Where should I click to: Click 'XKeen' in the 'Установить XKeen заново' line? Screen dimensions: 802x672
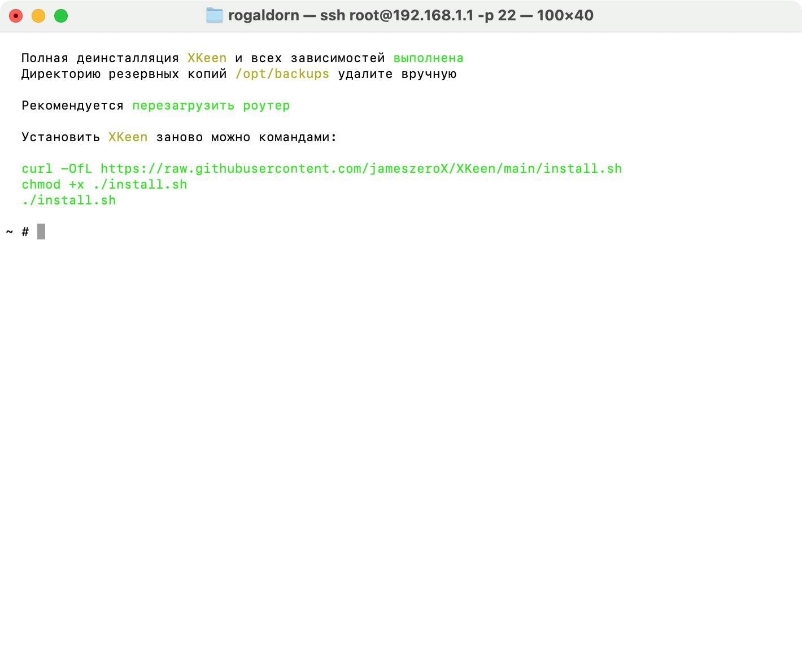(128, 137)
